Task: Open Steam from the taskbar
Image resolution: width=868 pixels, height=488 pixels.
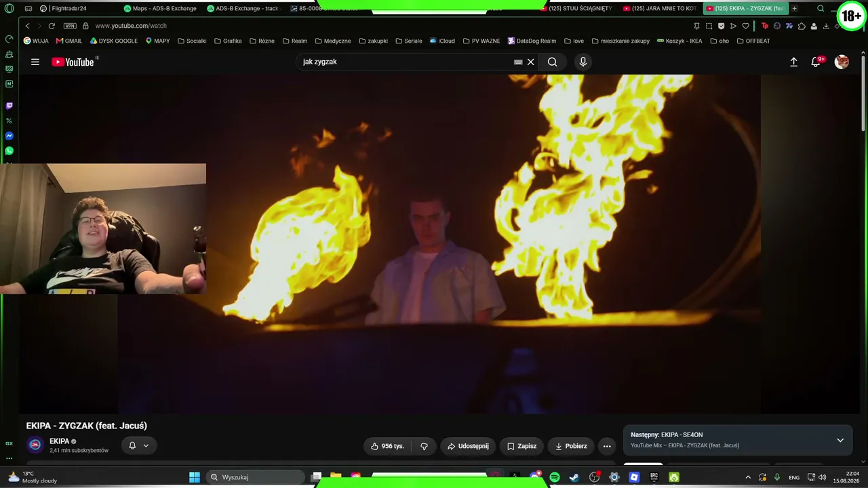Action: [574, 477]
